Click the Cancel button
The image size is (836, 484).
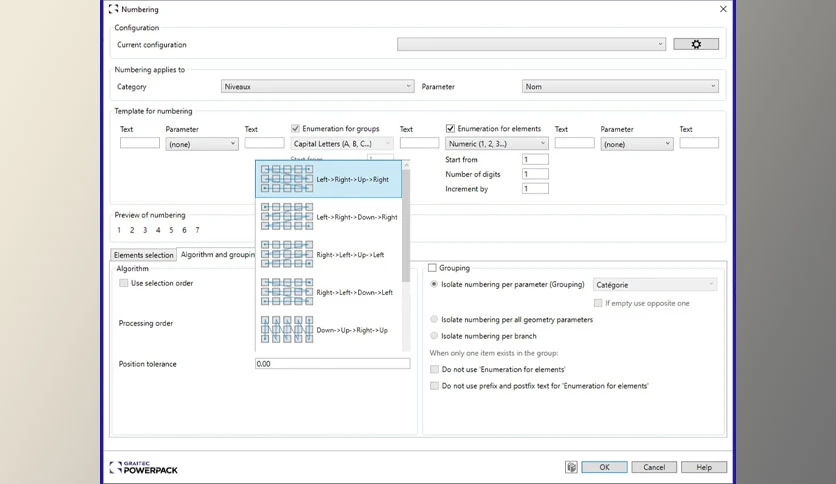654,467
